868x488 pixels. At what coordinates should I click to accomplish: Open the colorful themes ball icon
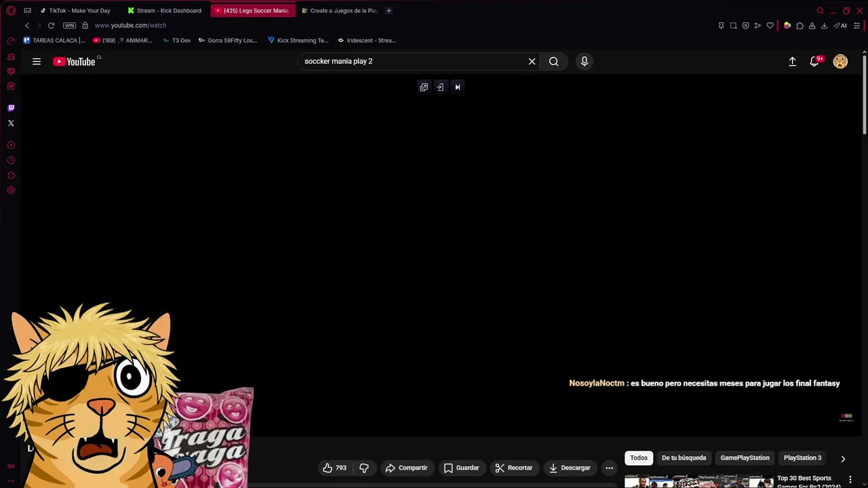787,26
